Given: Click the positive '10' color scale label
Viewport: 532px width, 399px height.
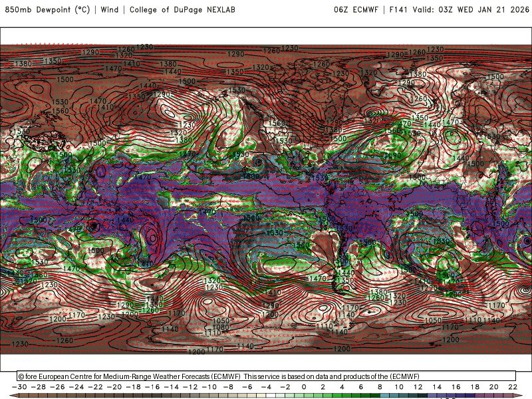Looking at the screenshot, I should point(399,387).
